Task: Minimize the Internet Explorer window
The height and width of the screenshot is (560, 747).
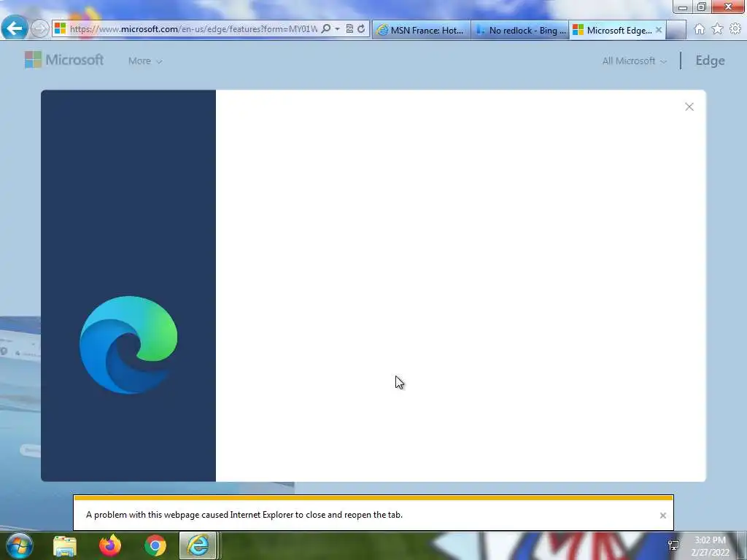Action: [x=683, y=7]
